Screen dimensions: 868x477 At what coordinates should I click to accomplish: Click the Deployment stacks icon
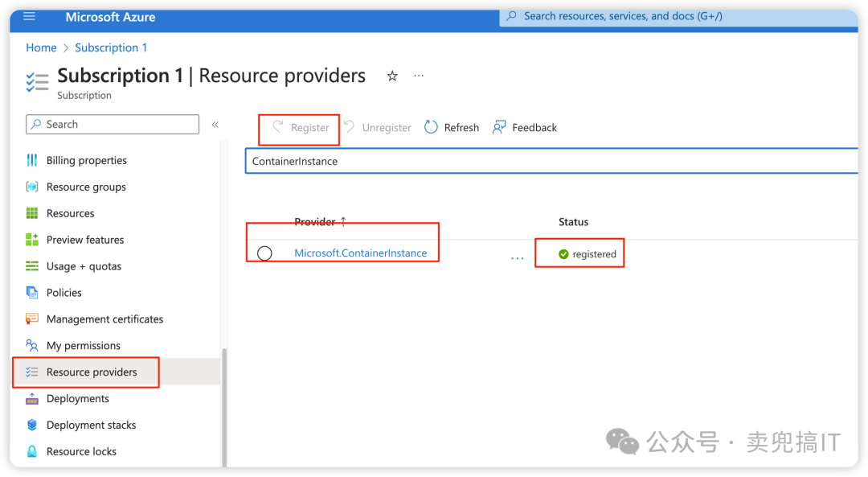tap(32, 425)
